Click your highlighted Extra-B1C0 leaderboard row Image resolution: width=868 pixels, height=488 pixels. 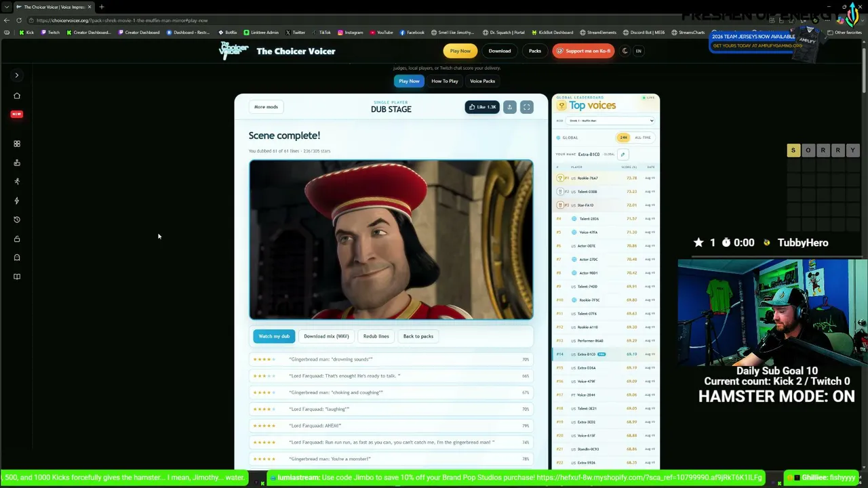point(606,354)
